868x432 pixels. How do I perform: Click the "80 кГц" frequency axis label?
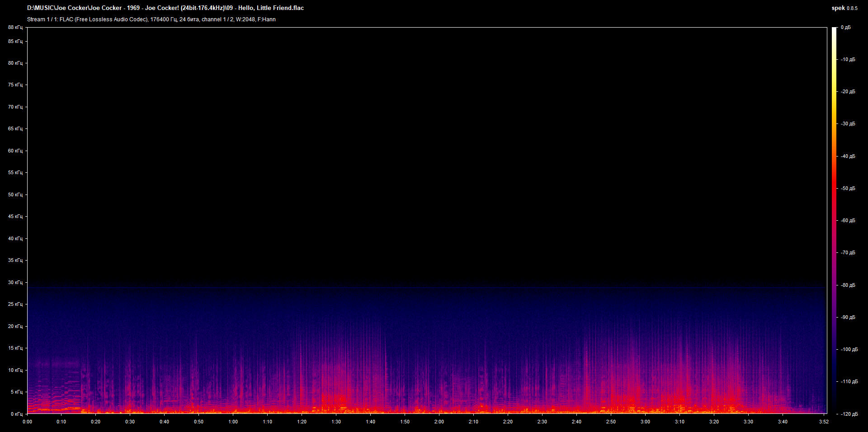tap(15, 63)
